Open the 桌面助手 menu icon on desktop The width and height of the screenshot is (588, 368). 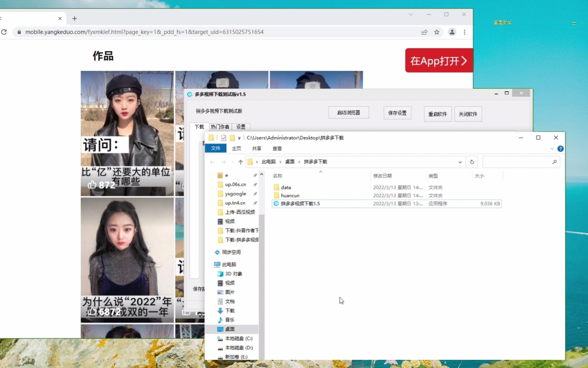[x=574, y=23]
